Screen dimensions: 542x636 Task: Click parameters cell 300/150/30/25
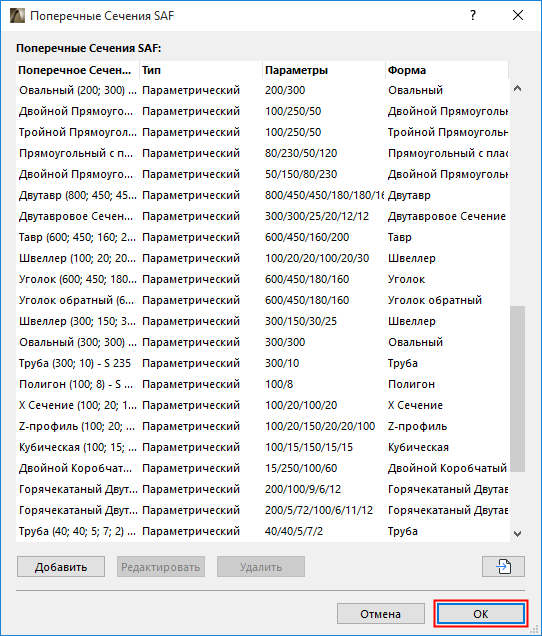pyautogui.click(x=301, y=321)
